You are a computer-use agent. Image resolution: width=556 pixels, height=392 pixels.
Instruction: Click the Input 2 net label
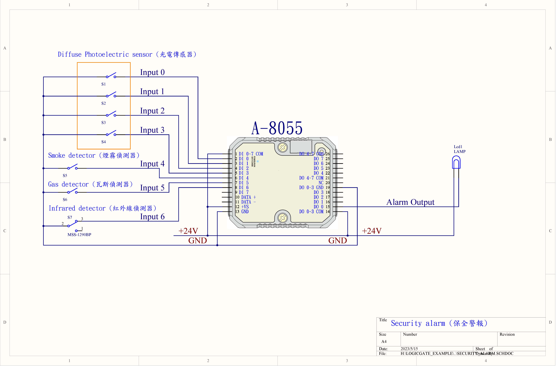pos(152,111)
